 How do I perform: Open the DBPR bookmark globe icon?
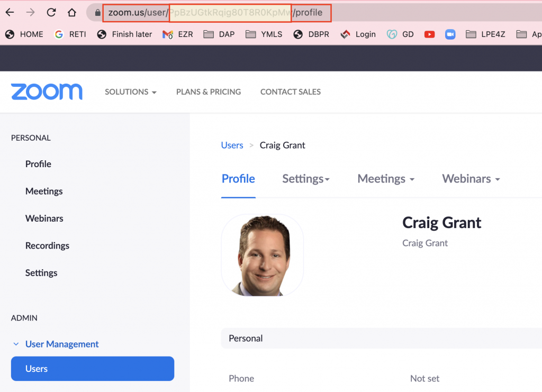pyautogui.click(x=298, y=34)
